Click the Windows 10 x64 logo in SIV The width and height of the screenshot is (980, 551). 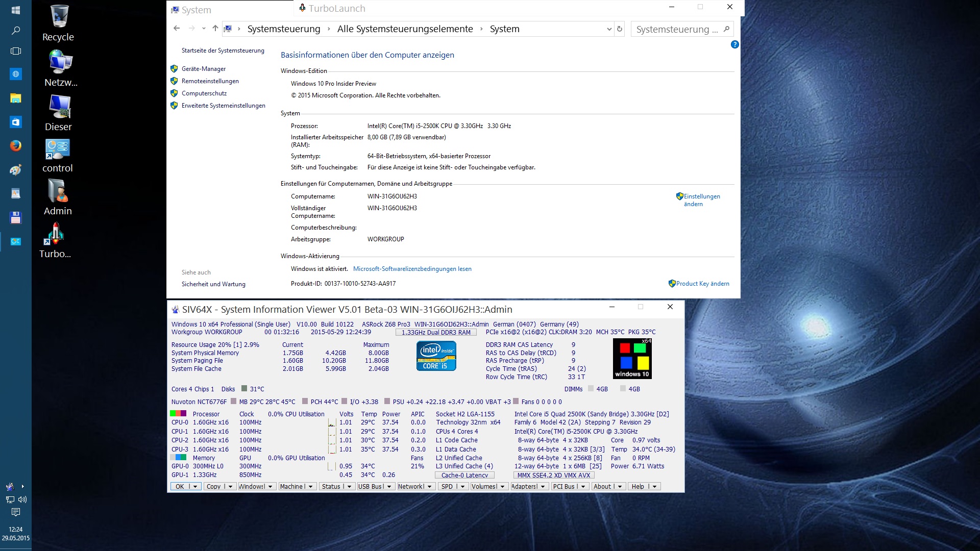pyautogui.click(x=632, y=359)
